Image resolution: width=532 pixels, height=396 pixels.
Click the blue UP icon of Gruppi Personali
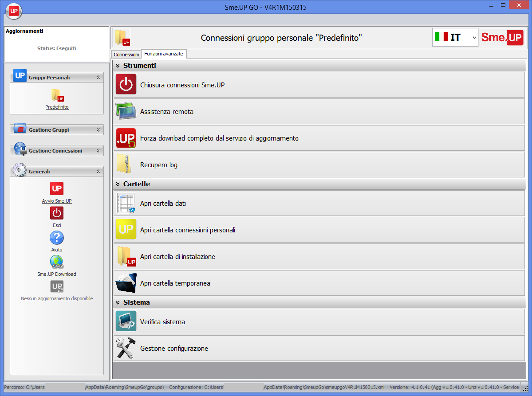pos(20,75)
